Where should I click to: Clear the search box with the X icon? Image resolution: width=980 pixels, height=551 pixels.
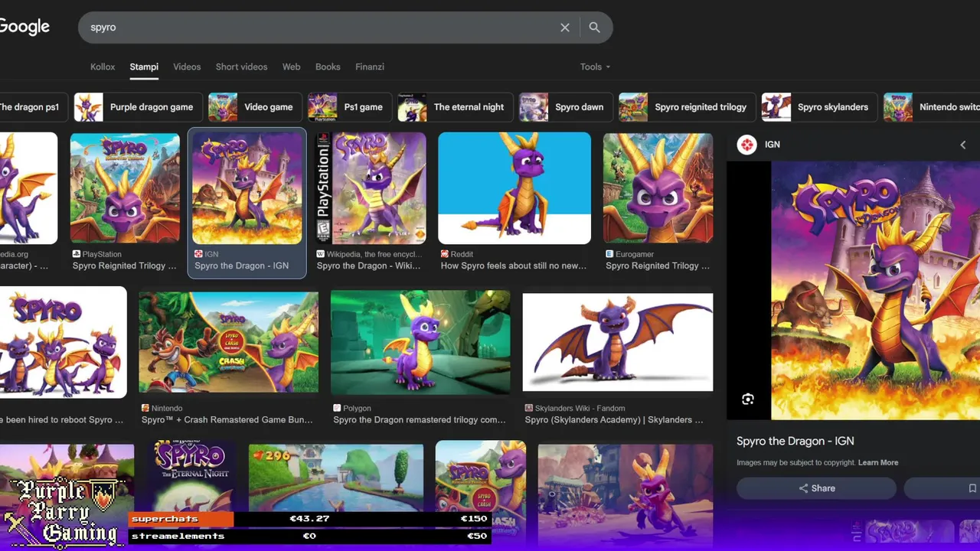click(x=565, y=28)
